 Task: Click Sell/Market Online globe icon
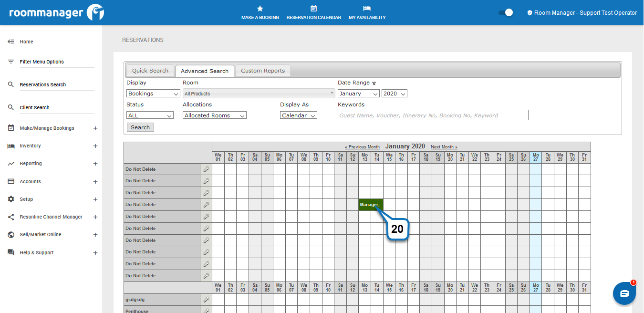[11, 235]
